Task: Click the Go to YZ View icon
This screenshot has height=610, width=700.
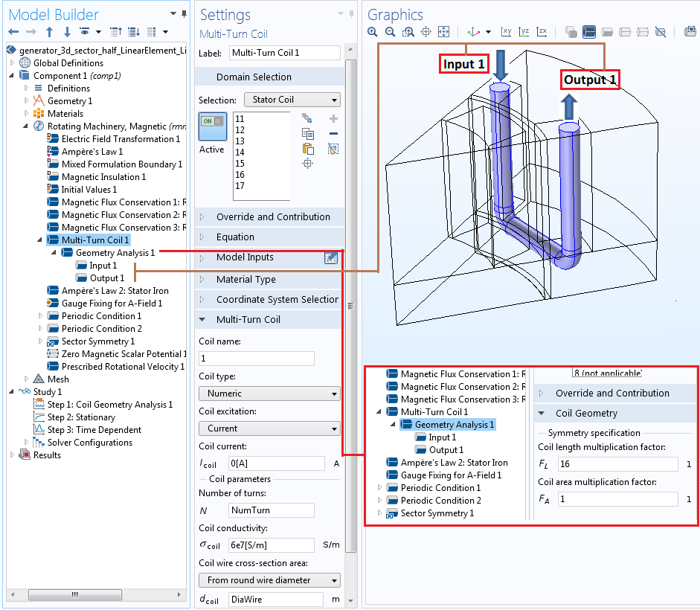Action: point(524,31)
